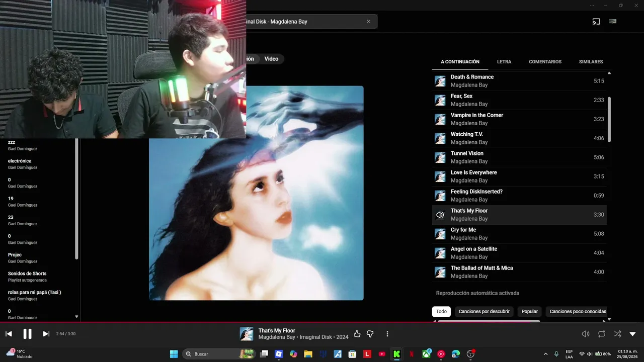Play The Ballad of Matt & Mica
The width and height of the screenshot is (644, 362).
tap(519, 272)
